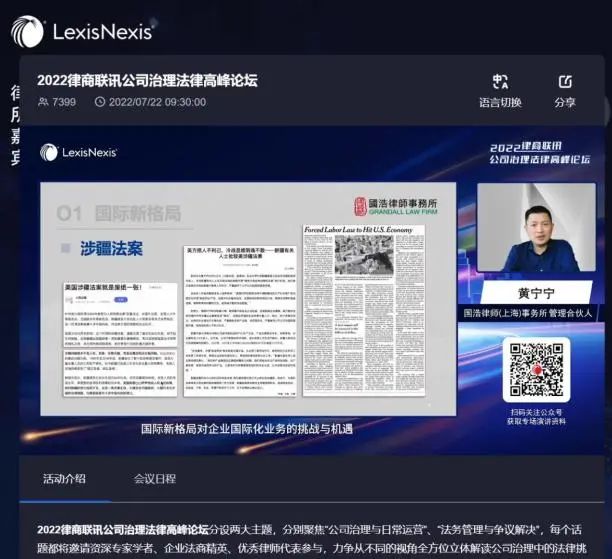Click the forum title 2022律商联讯公司治理法律高峰论坛
Image resolution: width=612 pixels, height=559 pixels.
[148, 80]
